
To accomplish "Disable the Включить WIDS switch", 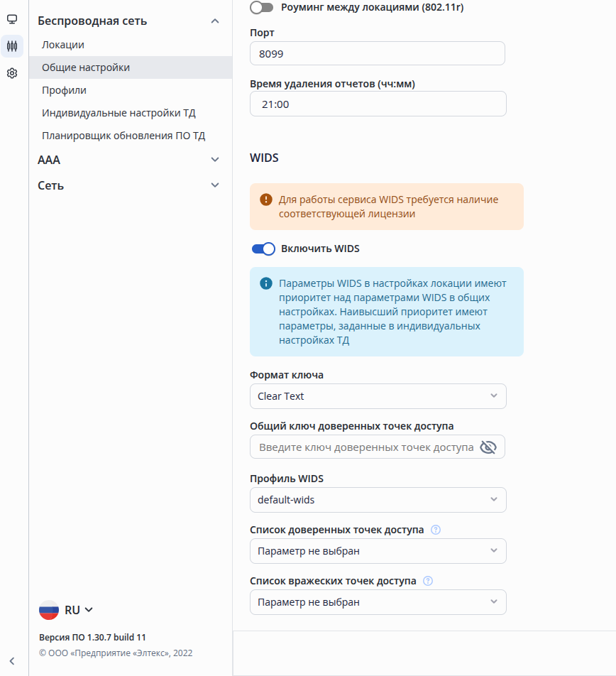I will (x=263, y=249).
